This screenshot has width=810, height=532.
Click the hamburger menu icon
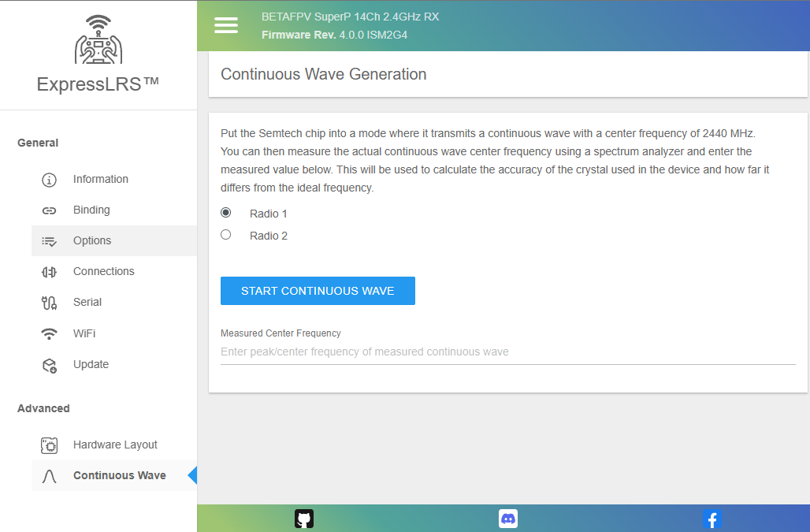point(226,25)
